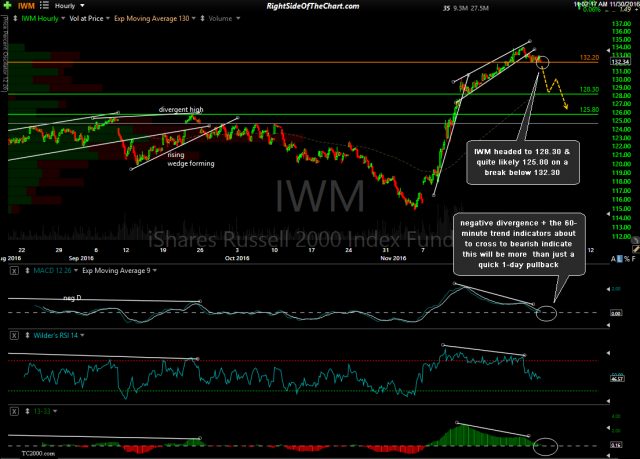Click the IWM Hourly price plot label
The height and width of the screenshot is (459, 640).
(x=40, y=18)
